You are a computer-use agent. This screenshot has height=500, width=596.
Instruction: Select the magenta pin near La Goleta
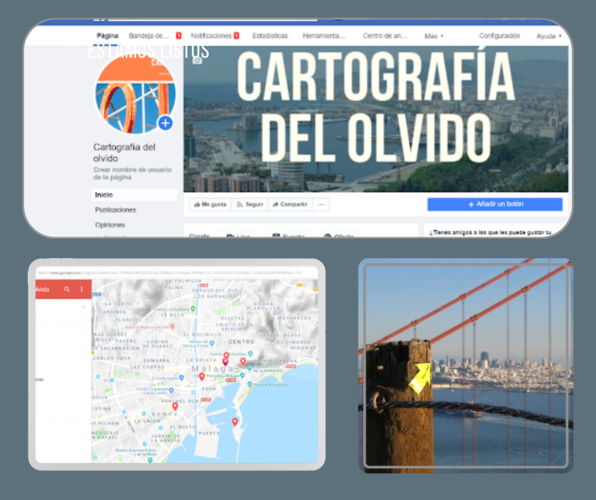(225, 362)
